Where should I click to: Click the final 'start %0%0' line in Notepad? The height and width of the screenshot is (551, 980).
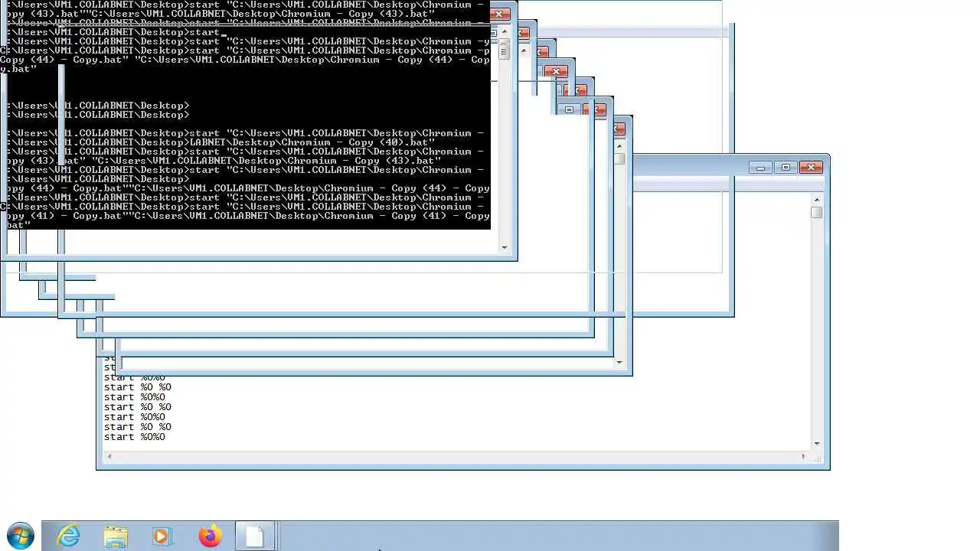(135, 437)
